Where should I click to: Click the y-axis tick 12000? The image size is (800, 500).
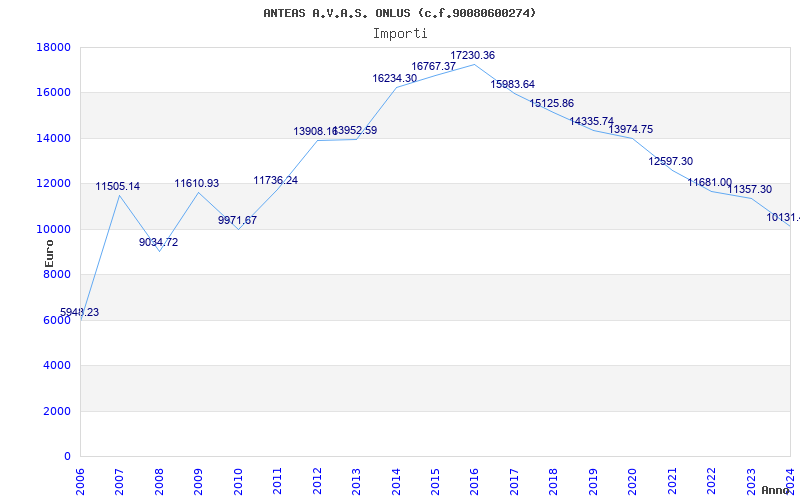pos(54,184)
